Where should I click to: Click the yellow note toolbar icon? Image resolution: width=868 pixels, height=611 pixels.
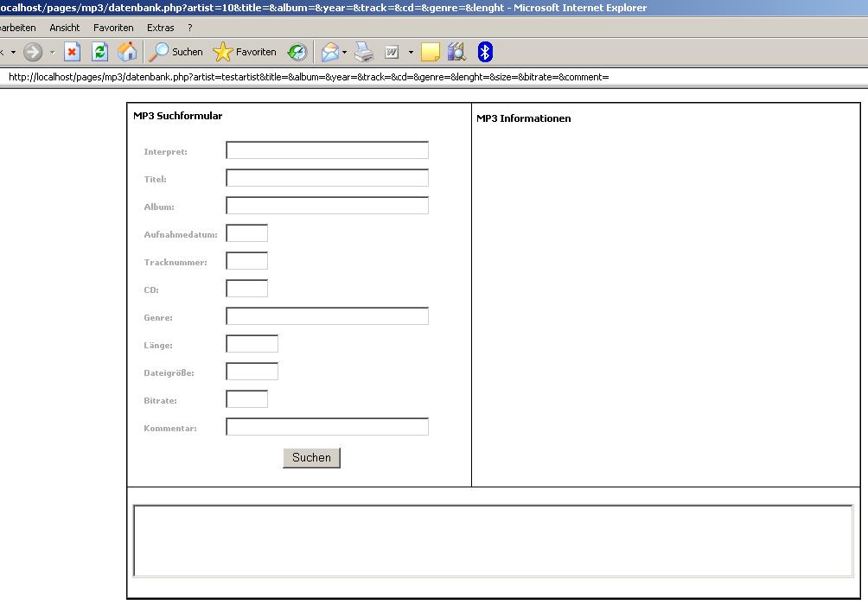tap(431, 52)
